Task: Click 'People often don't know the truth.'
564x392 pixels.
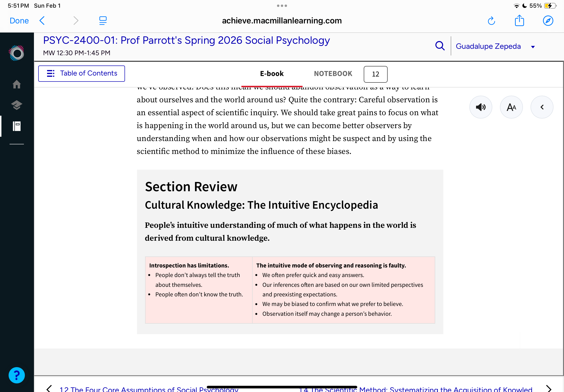Action: [199, 294]
